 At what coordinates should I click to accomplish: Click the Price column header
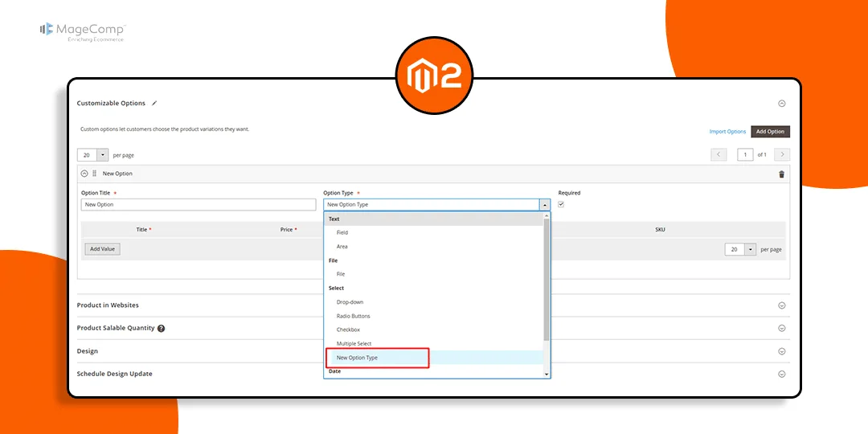pyautogui.click(x=286, y=229)
